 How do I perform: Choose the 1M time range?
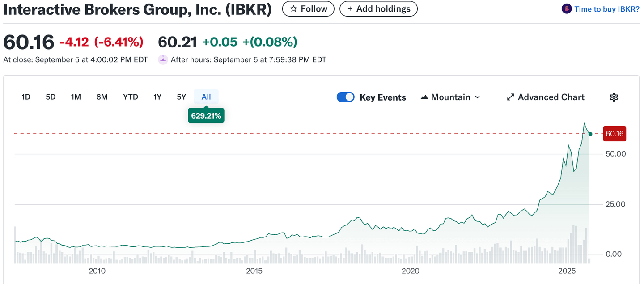pyautogui.click(x=76, y=97)
